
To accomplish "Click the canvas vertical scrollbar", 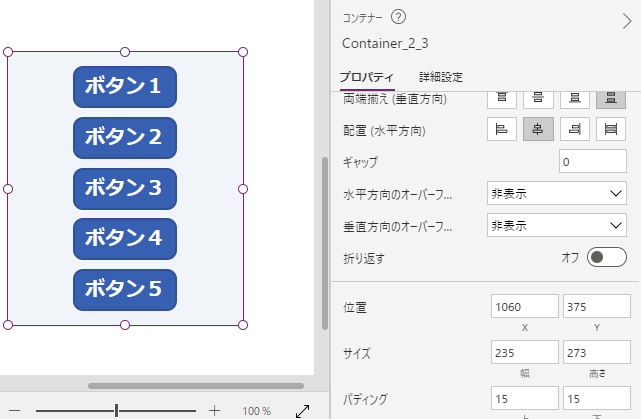I will coord(325,243).
